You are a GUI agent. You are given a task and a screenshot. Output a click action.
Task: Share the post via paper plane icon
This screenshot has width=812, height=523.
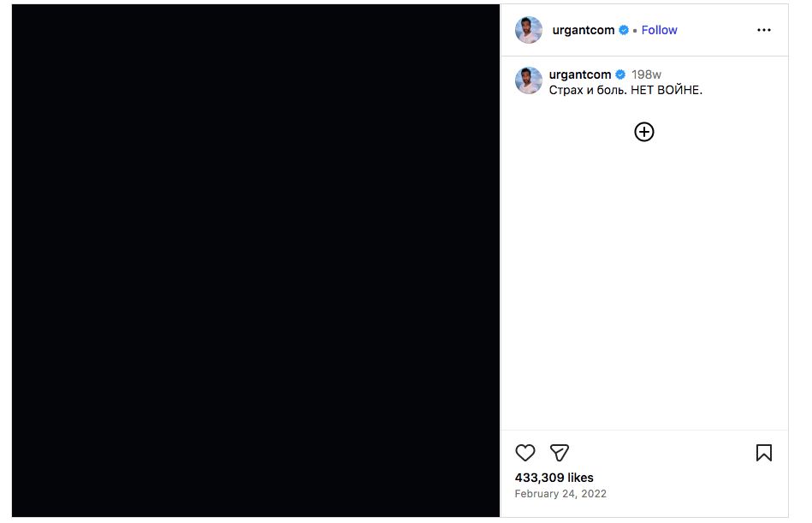tap(560, 453)
